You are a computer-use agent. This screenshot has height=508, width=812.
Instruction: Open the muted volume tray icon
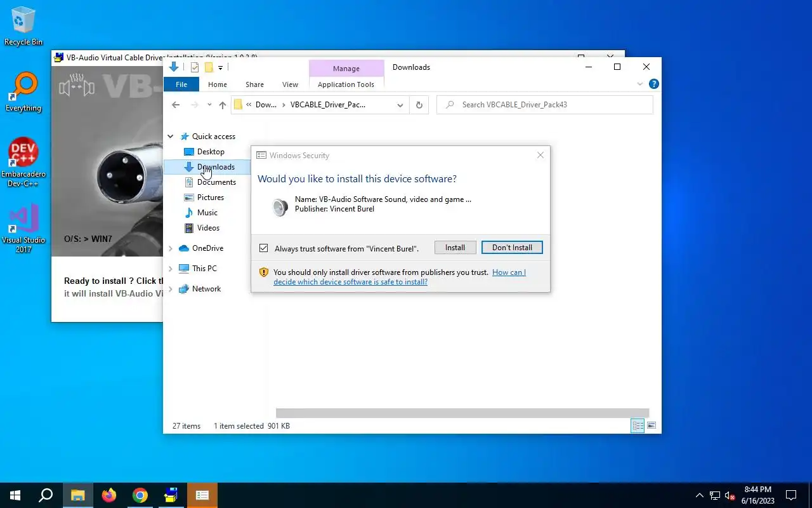pyautogui.click(x=730, y=495)
